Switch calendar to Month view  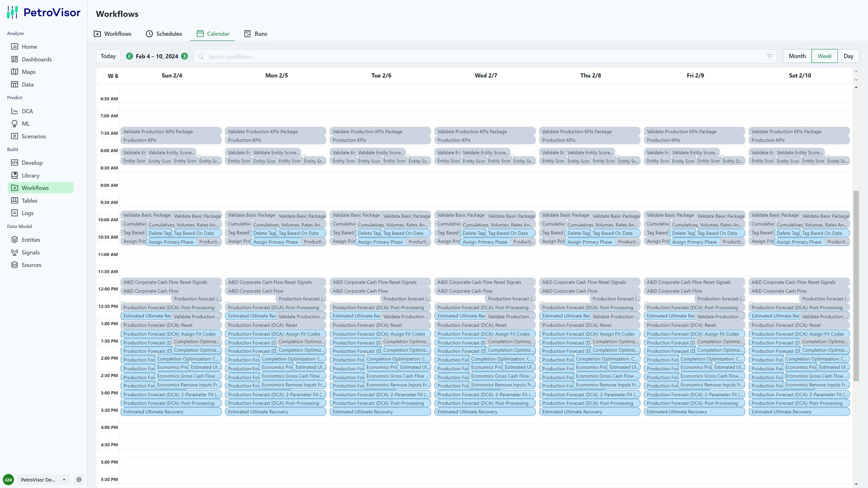797,56
